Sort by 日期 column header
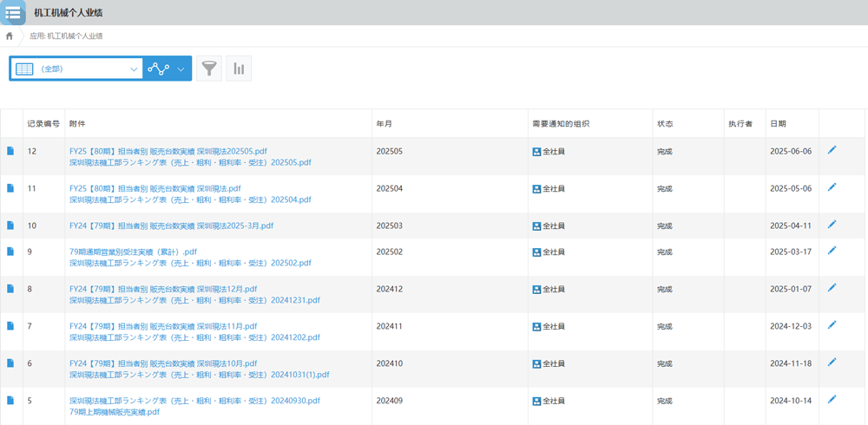This screenshot has height=425, width=868. coord(778,124)
